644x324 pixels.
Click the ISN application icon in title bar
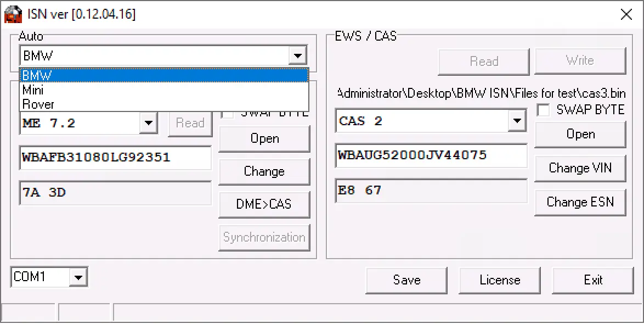12,14
